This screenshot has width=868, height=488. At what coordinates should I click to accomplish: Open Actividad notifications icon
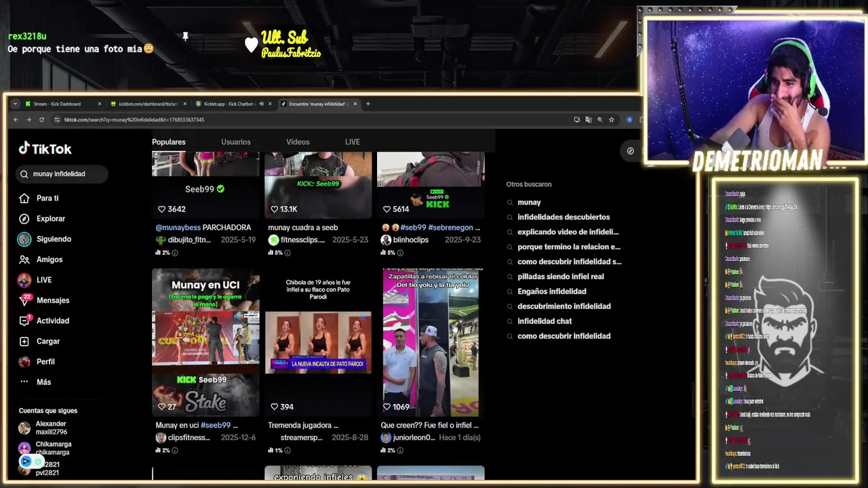tap(24, 321)
